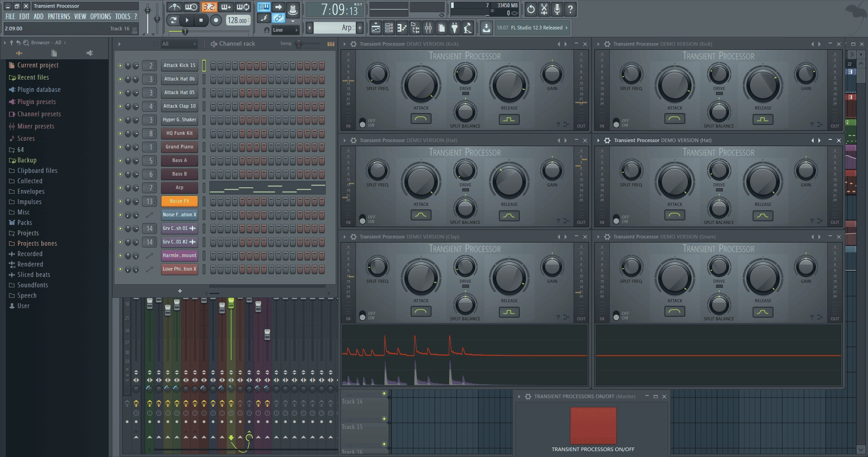Open the PATTERNS menu
The image size is (868, 457).
coord(59,16)
